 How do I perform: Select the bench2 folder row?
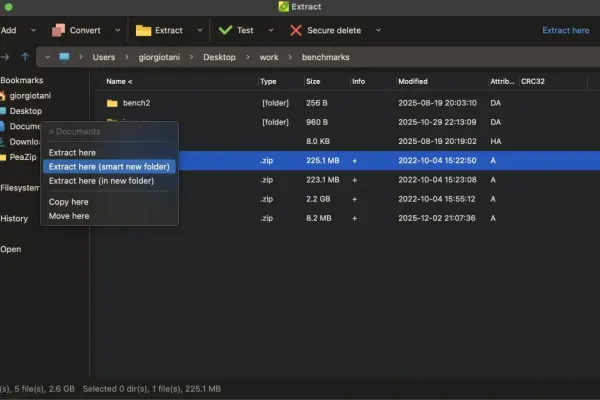point(347,103)
